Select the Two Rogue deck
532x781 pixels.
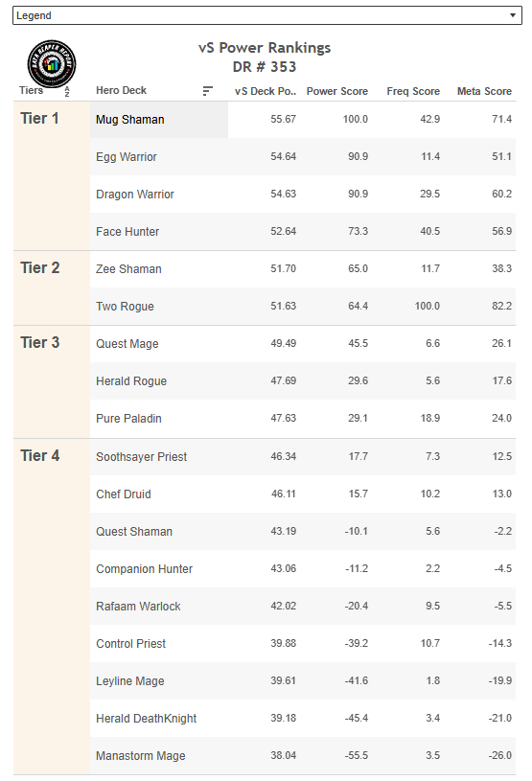(125, 307)
